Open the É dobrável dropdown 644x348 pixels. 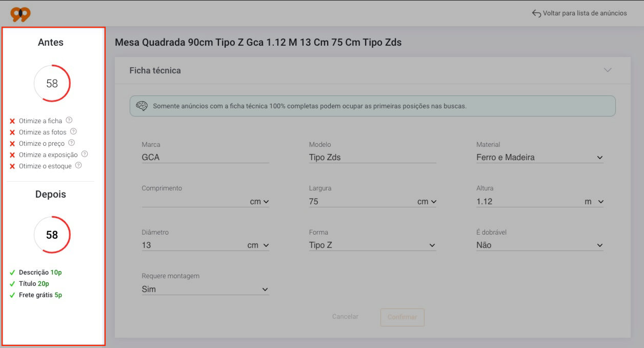[540, 245]
